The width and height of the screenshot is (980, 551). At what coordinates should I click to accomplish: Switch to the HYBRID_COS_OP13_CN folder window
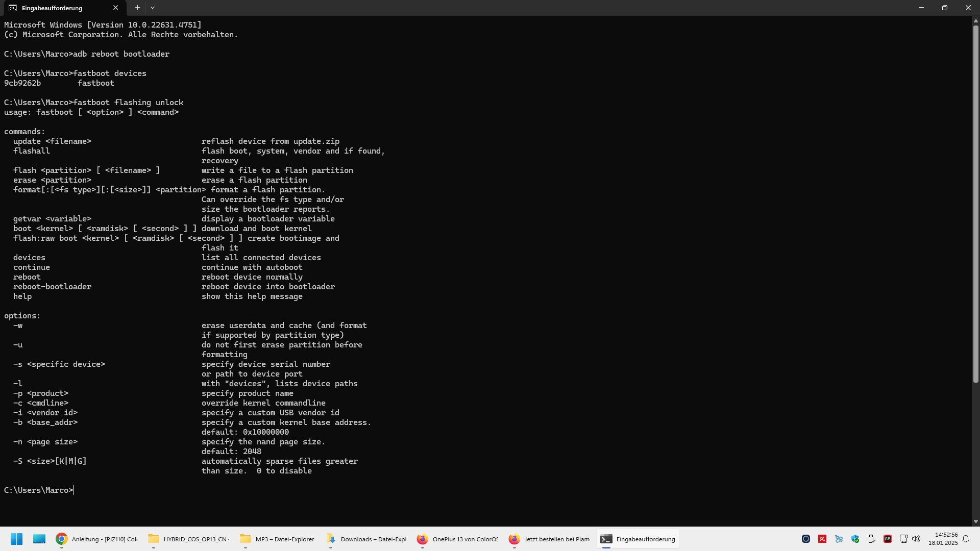click(189, 539)
